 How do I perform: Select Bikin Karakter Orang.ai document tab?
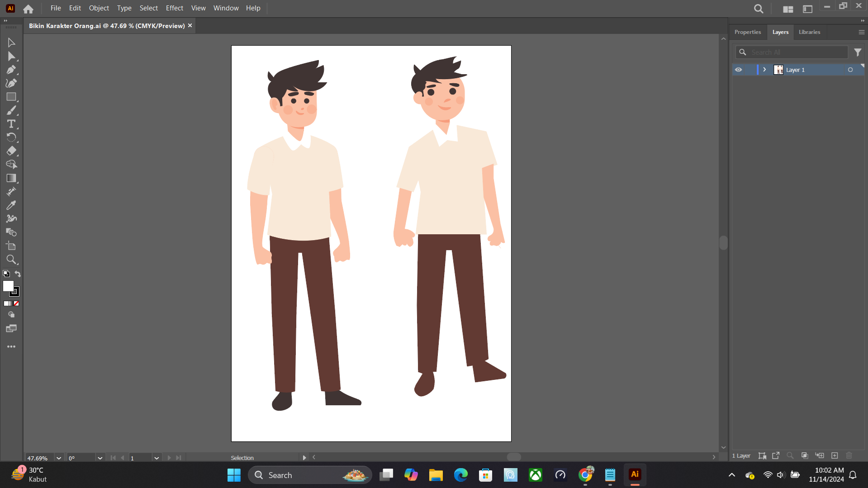click(x=107, y=26)
